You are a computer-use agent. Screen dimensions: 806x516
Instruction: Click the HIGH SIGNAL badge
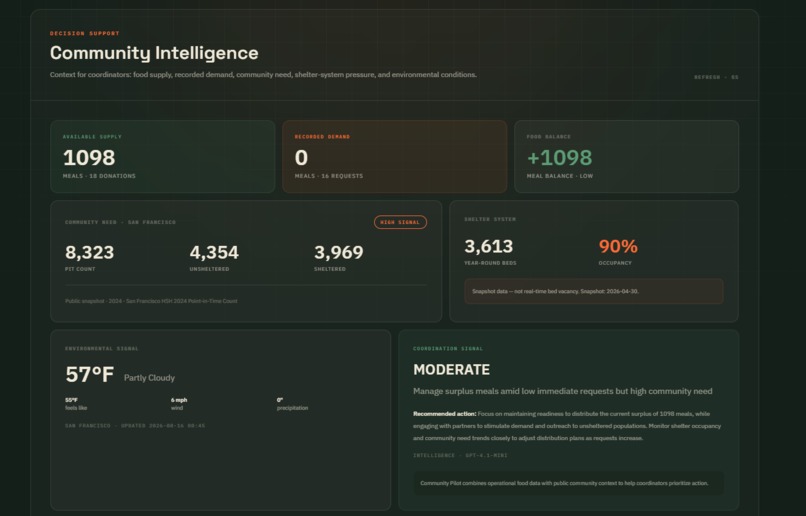(400, 222)
